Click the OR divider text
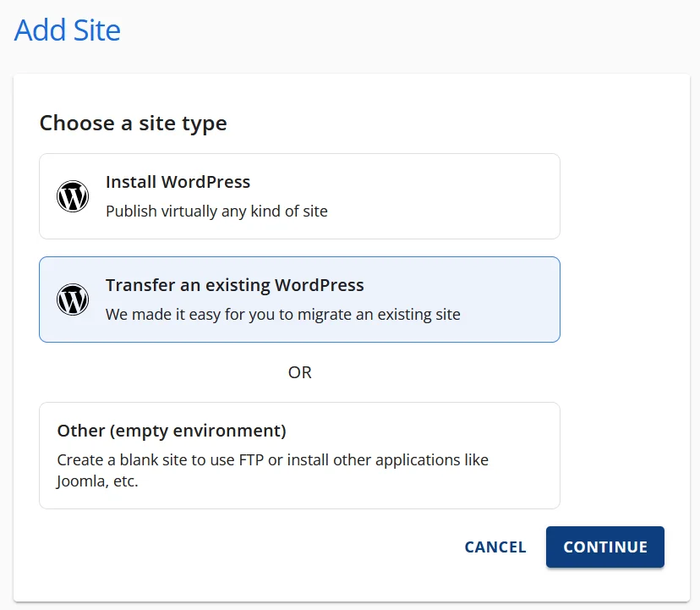Viewport: 700px width, 610px height. (300, 372)
